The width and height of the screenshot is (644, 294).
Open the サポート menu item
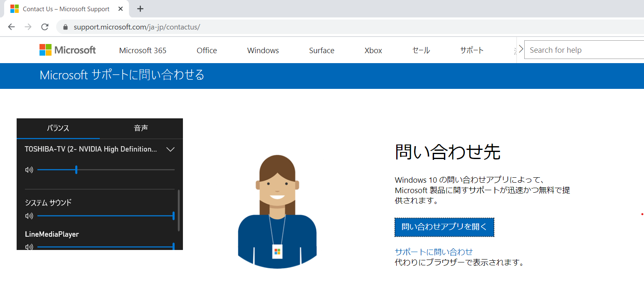pyautogui.click(x=472, y=50)
